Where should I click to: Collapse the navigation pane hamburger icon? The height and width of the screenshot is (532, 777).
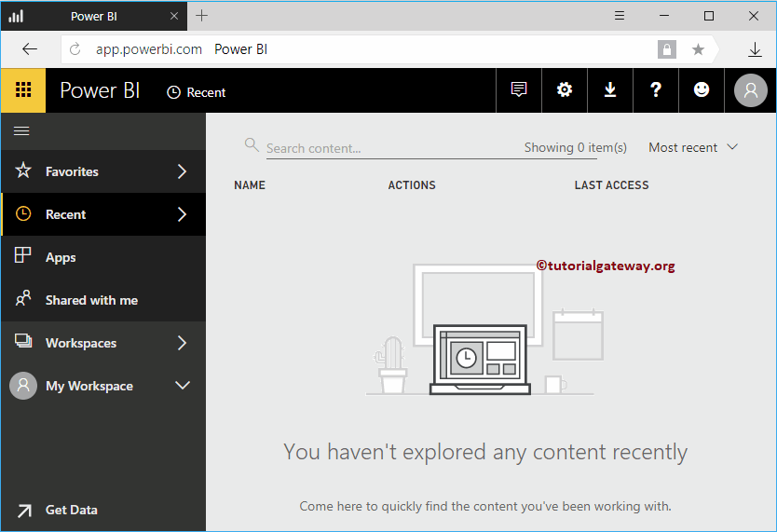[x=21, y=130]
